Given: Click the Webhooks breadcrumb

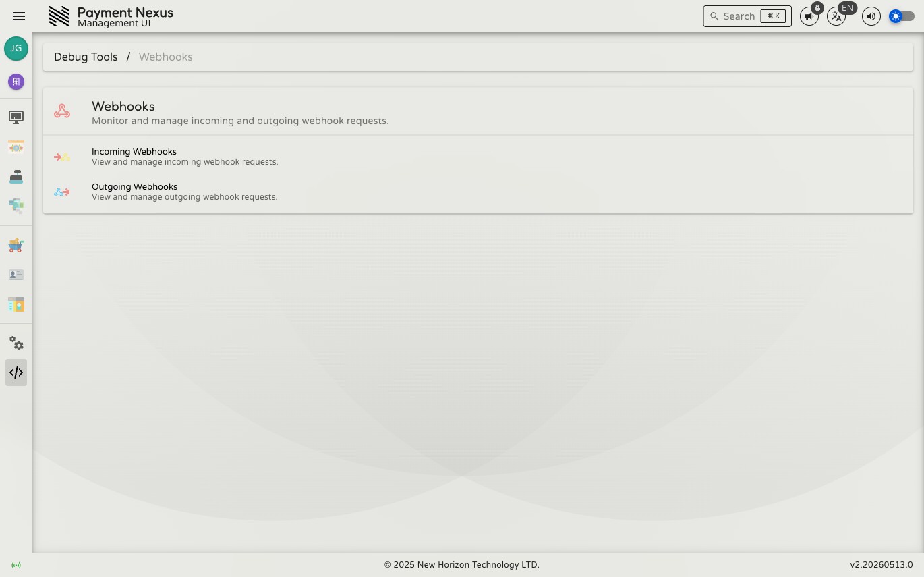Looking at the screenshot, I should point(166,57).
